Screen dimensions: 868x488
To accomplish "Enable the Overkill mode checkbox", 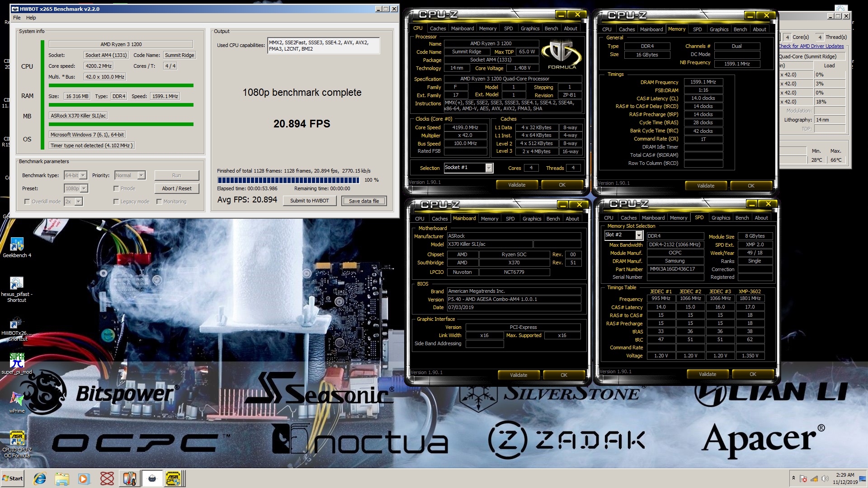I will click(x=27, y=202).
